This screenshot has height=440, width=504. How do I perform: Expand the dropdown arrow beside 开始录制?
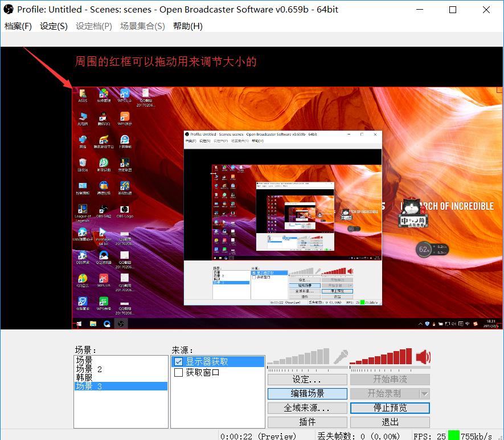tap(424, 394)
